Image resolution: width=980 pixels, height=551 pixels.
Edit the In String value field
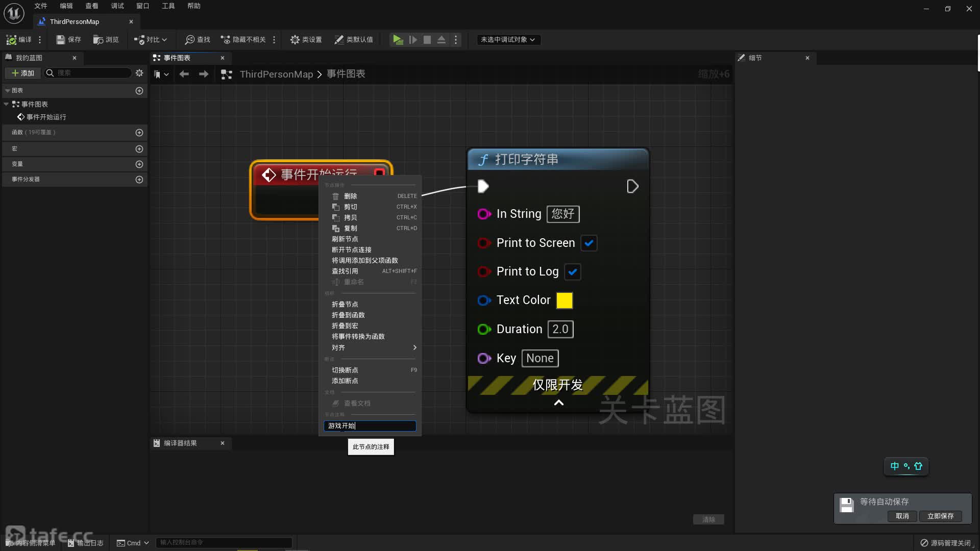[x=563, y=214]
